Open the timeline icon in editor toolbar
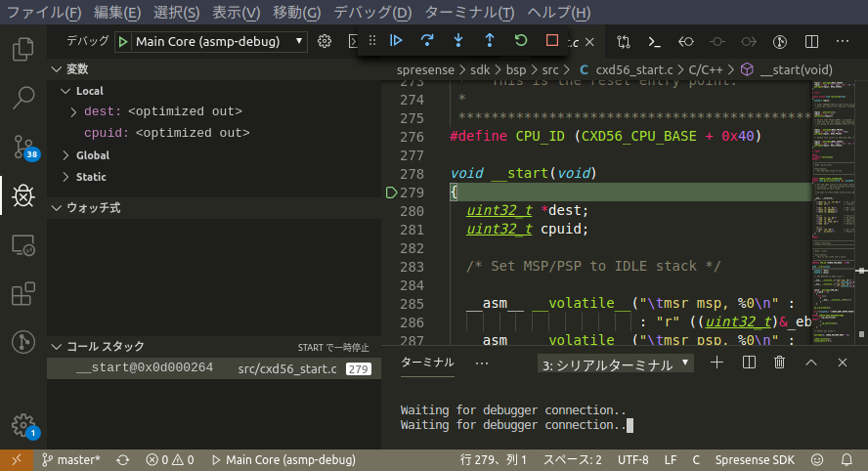 [x=780, y=41]
